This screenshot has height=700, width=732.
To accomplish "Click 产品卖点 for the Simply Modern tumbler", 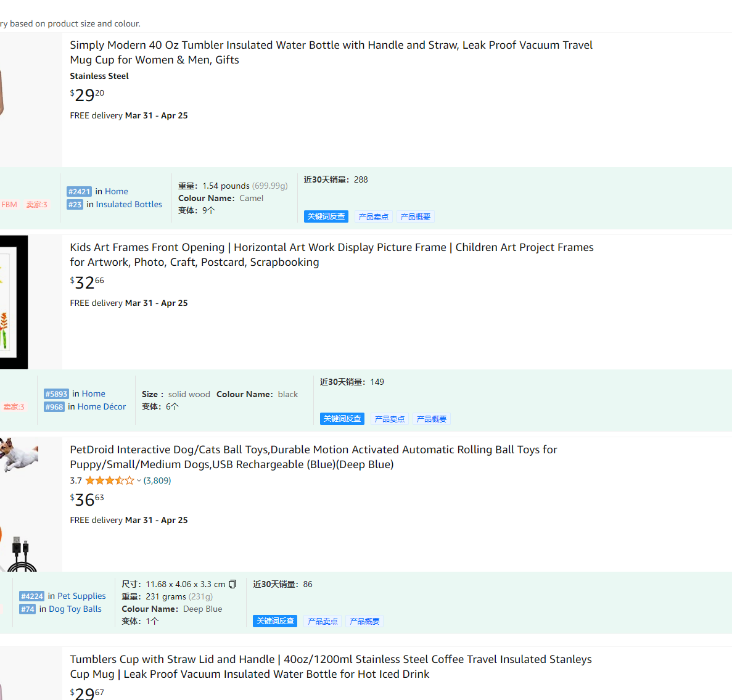I will (x=373, y=216).
